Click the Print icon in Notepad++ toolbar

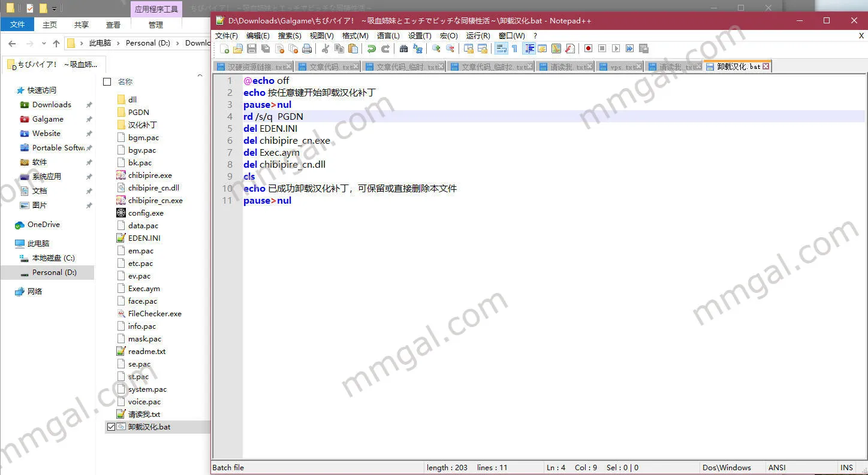point(307,49)
